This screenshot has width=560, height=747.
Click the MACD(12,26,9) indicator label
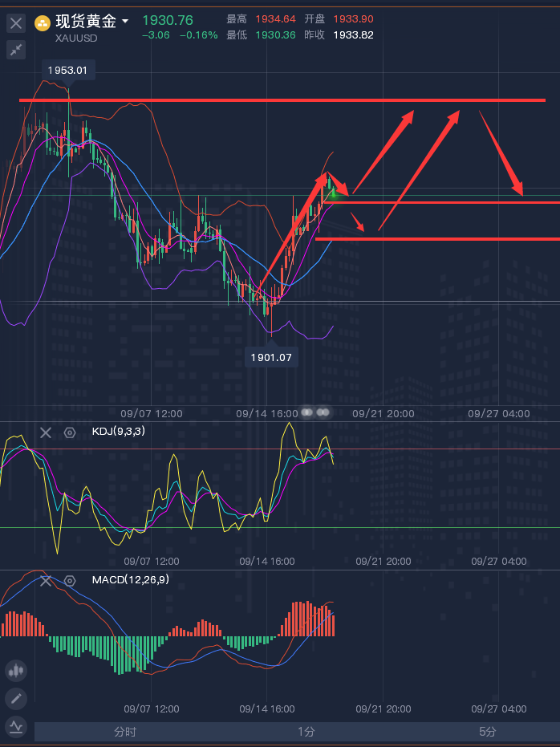point(131,580)
